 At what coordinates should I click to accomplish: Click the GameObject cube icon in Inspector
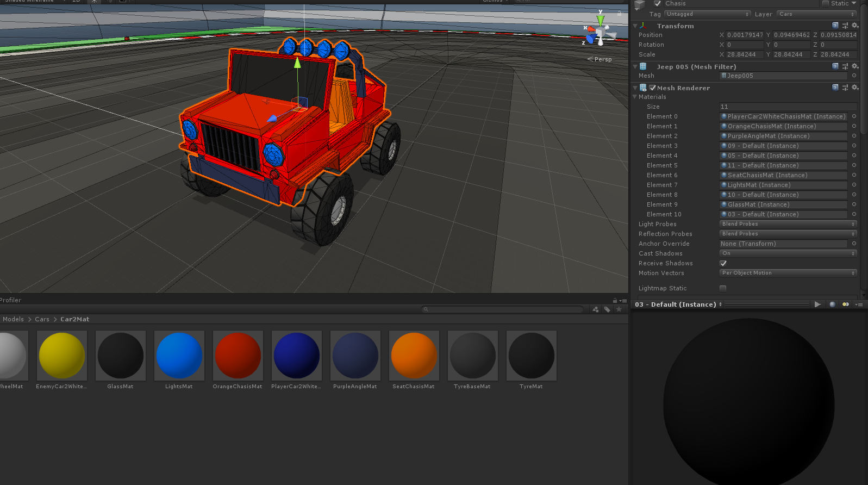(640, 4)
